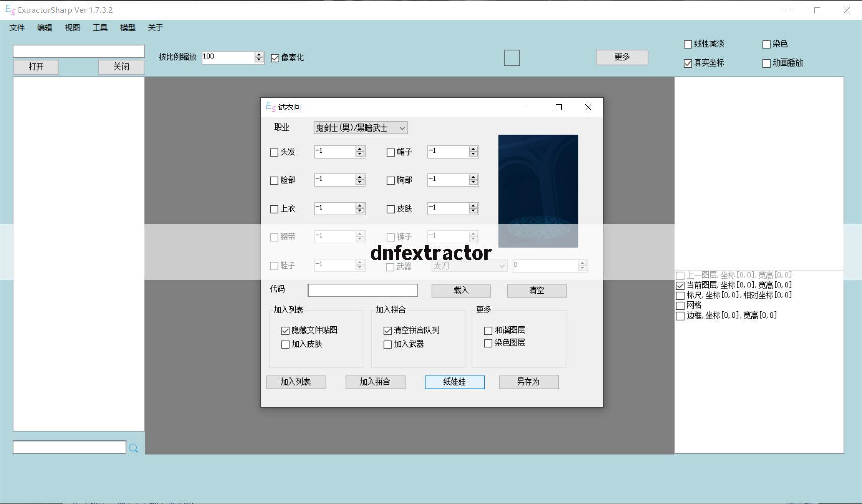
Task: Click the ExtractorSharp app logo icon
Action: [x=10, y=10]
